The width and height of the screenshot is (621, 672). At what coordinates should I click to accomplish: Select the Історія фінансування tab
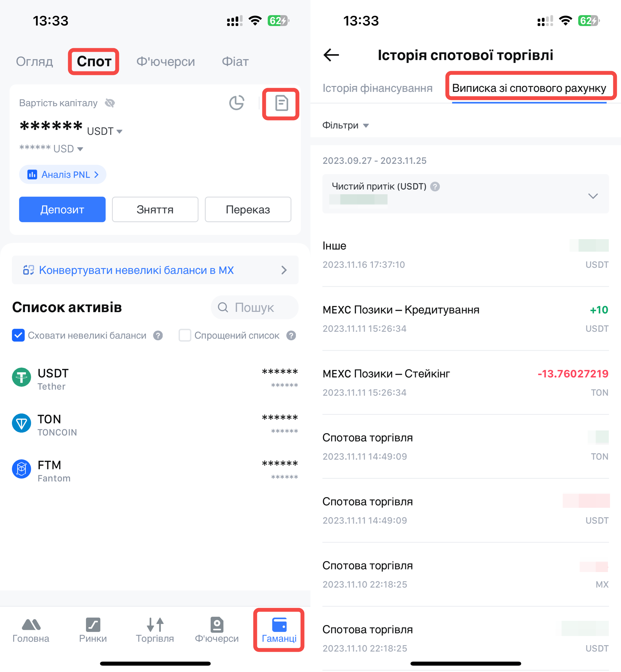coord(377,88)
